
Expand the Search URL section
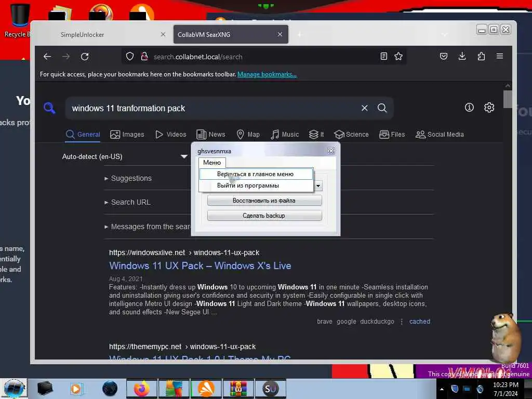pyautogui.click(x=128, y=202)
